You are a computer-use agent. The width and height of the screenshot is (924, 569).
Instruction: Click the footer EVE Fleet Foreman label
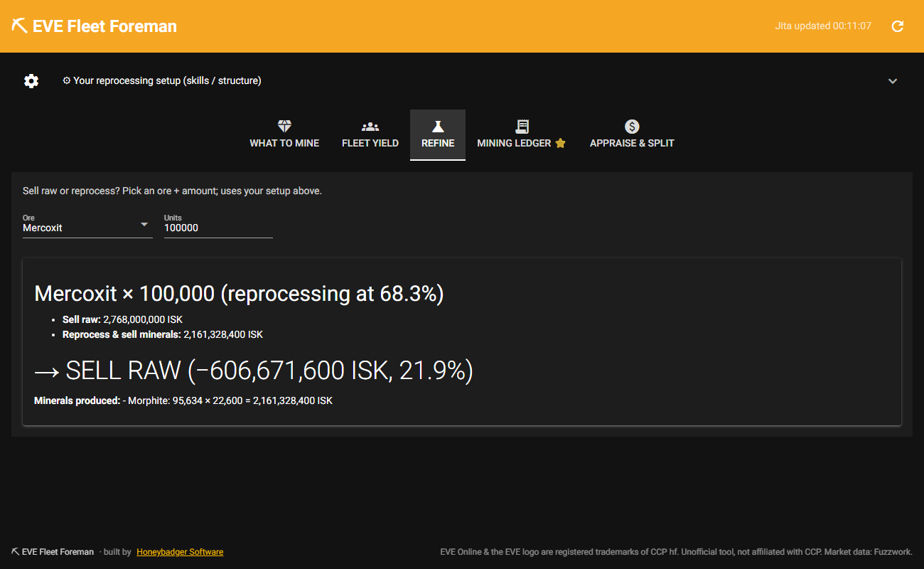(x=53, y=552)
